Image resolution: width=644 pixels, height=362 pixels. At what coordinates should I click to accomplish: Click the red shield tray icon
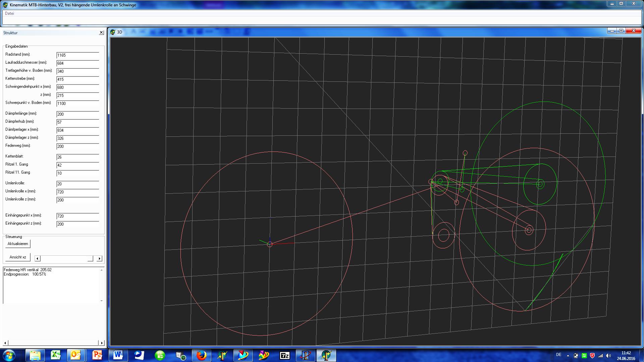[592, 356]
